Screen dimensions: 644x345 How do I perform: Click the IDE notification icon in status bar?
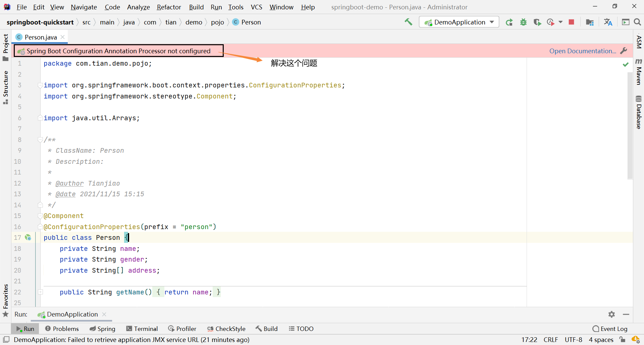(636, 340)
